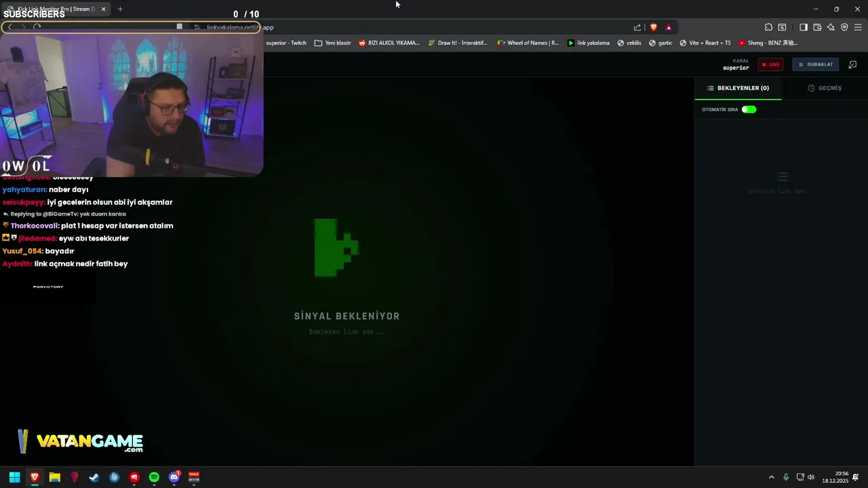Screen dimensions: 868x488
Task: Open File Explorer from taskbar
Action: pos(54,477)
